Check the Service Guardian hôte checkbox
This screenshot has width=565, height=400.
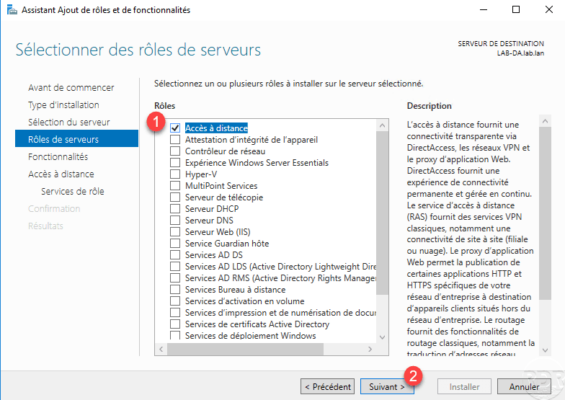coord(175,243)
